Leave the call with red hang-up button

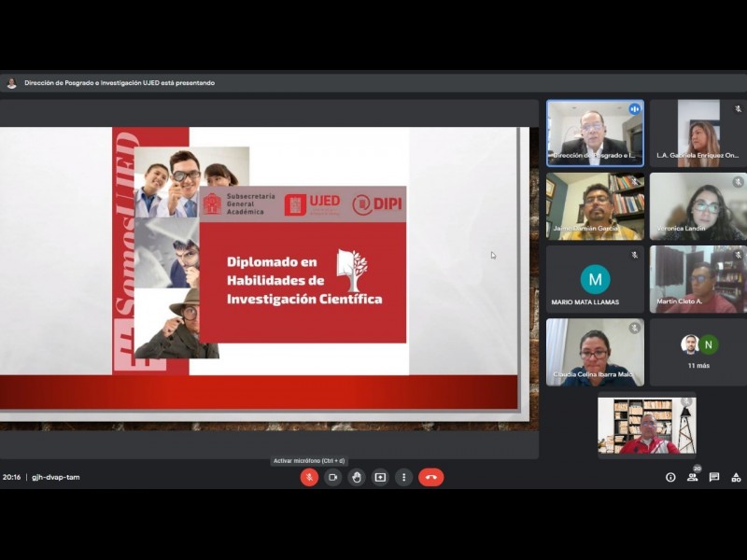(430, 477)
